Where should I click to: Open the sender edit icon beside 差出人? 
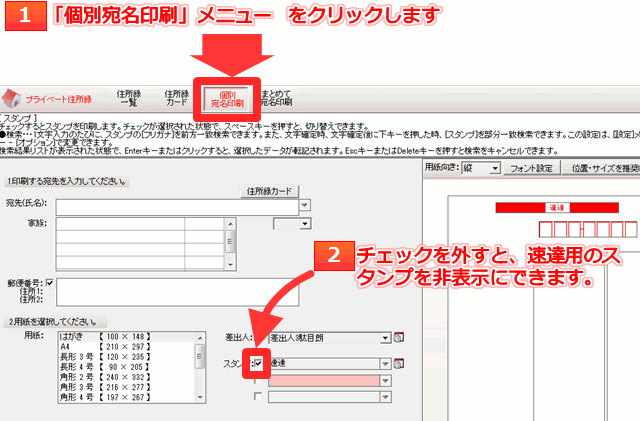click(398, 337)
